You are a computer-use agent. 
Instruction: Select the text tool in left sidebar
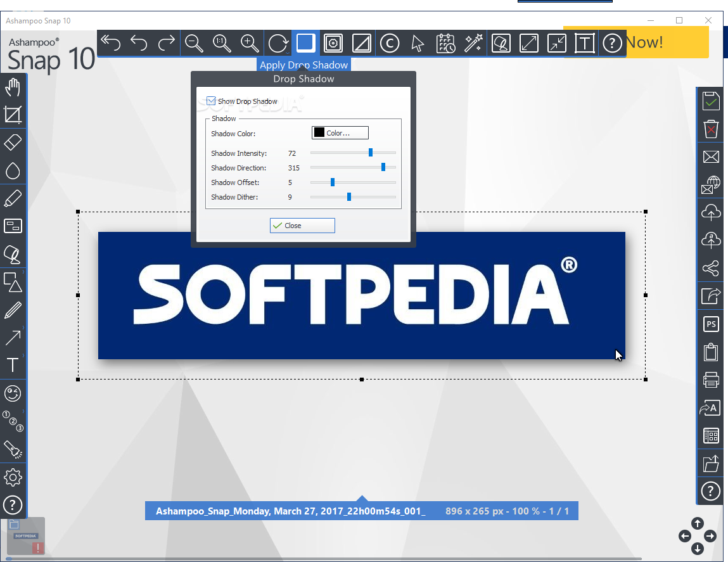click(x=13, y=365)
